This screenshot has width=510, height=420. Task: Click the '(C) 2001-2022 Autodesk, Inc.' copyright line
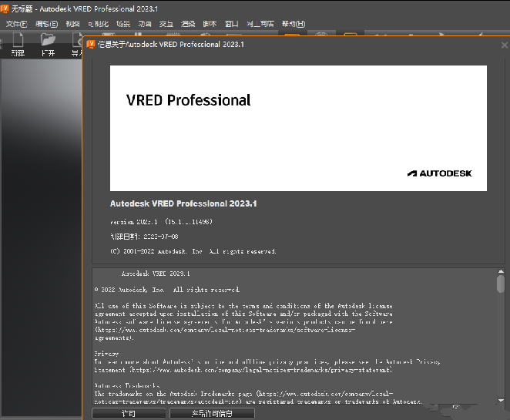pyautogui.click(x=193, y=251)
